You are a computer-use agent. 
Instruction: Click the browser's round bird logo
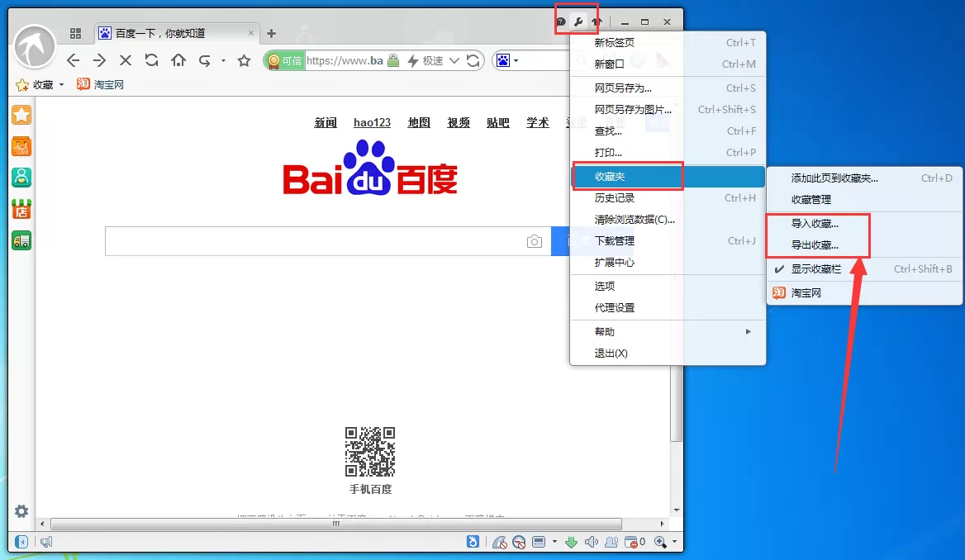pyautogui.click(x=35, y=47)
